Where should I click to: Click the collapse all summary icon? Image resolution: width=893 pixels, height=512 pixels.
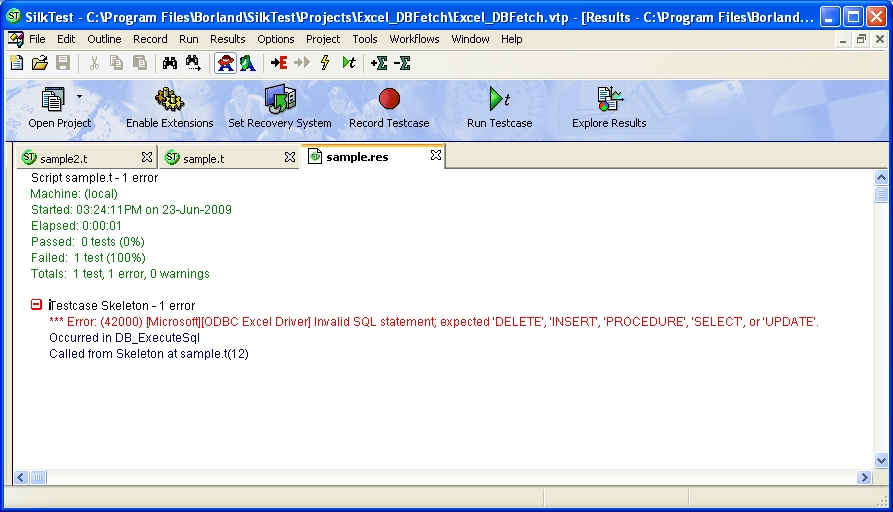(402, 63)
